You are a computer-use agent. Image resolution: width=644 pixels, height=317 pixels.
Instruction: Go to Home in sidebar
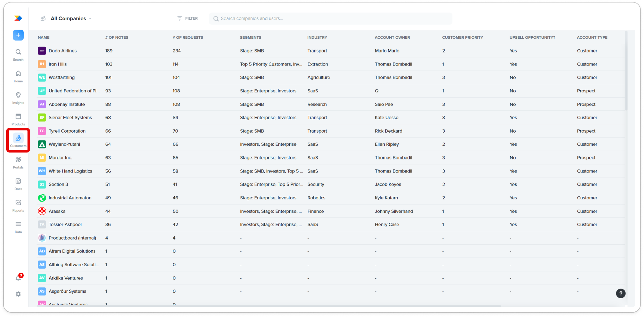18,76
